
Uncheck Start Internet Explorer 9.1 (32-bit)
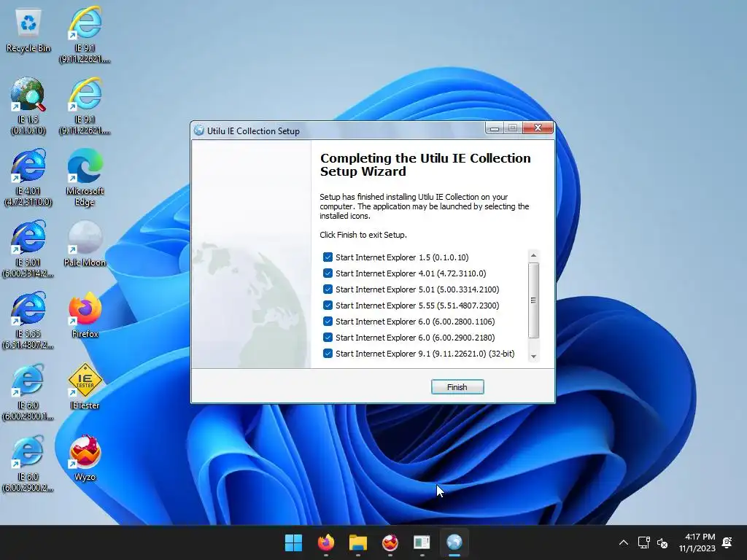tap(328, 354)
